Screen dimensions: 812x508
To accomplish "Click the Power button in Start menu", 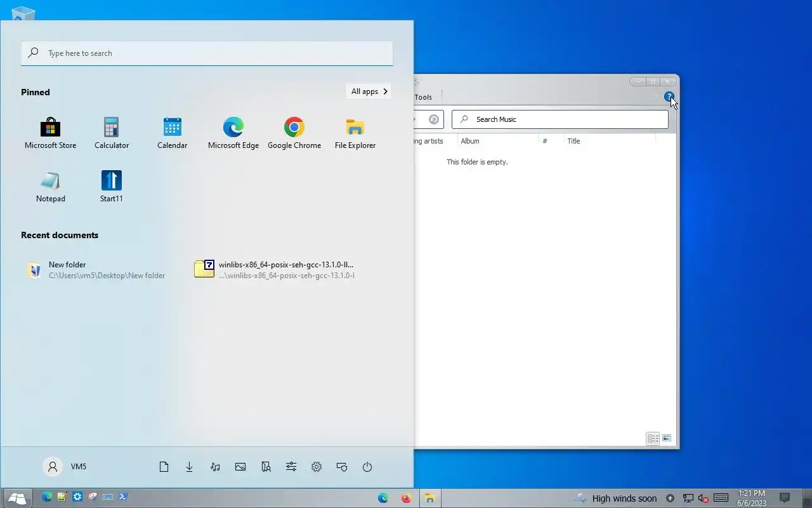I will (367, 467).
